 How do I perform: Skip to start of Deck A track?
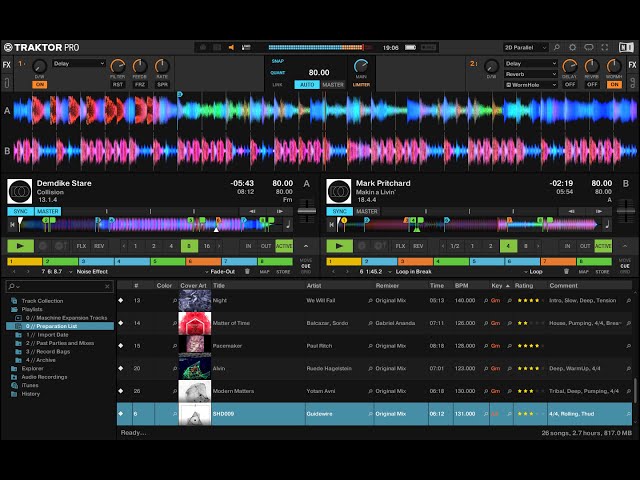[12, 224]
